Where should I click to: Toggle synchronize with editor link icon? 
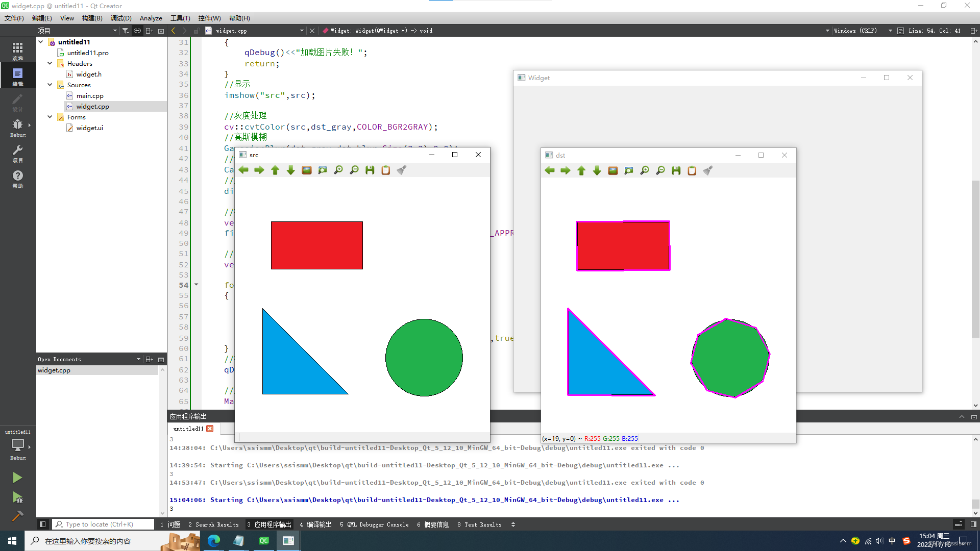click(x=137, y=31)
